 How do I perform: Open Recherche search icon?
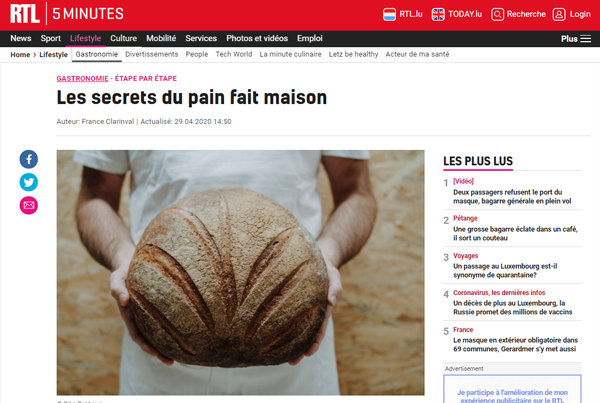click(497, 15)
